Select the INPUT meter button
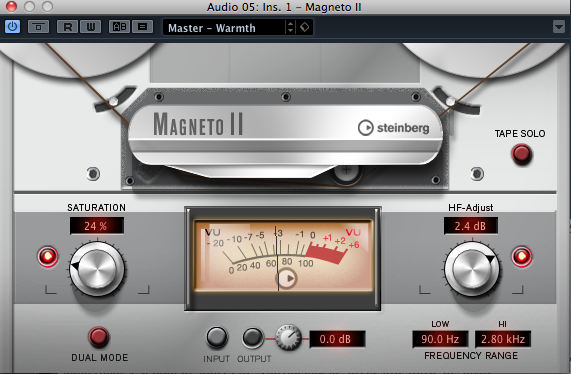The image size is (571, 374). (x=217, y=337)
